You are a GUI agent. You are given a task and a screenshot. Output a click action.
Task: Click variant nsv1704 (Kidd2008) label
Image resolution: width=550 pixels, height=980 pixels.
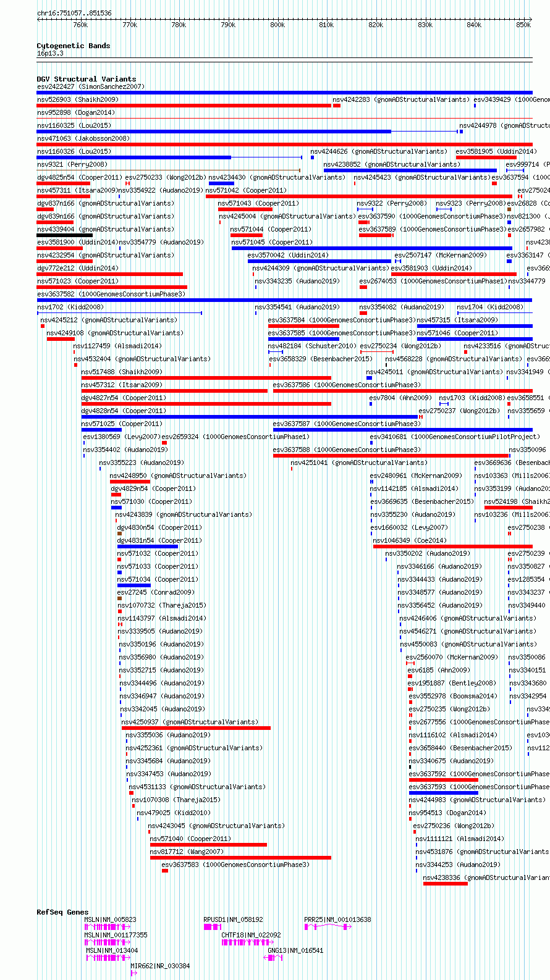pyautogui.click(x=490, y=307)
